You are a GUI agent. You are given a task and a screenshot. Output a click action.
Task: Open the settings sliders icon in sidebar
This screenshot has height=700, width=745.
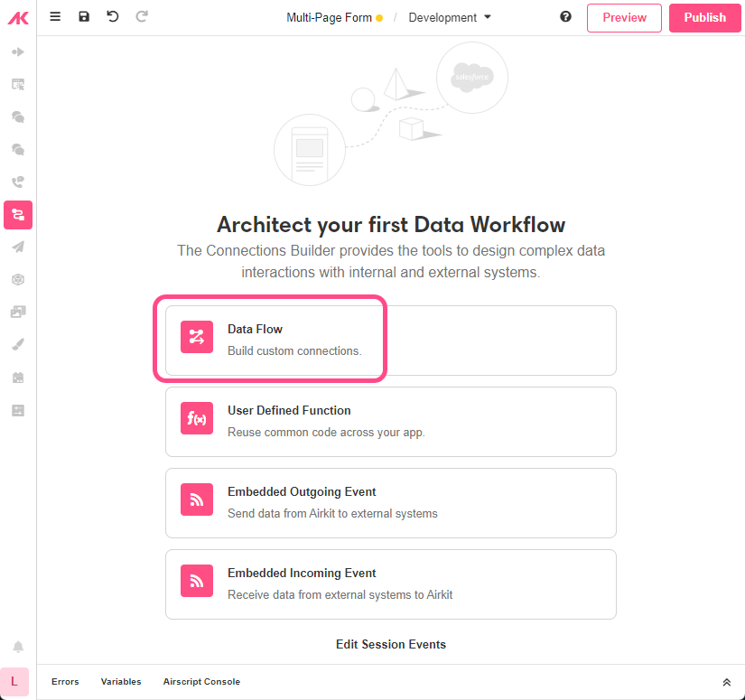coord(18,411)
